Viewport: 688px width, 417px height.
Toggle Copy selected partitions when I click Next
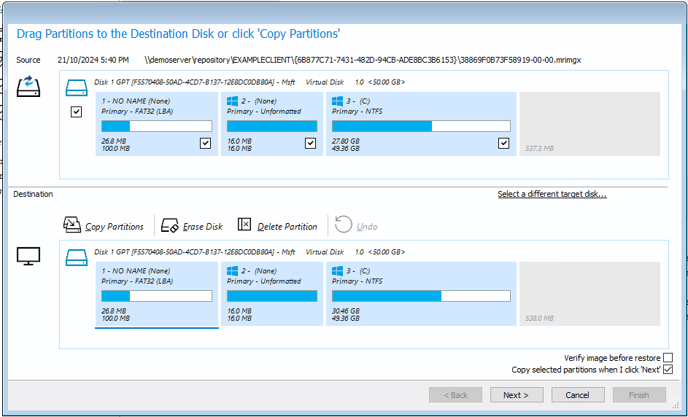668,370
